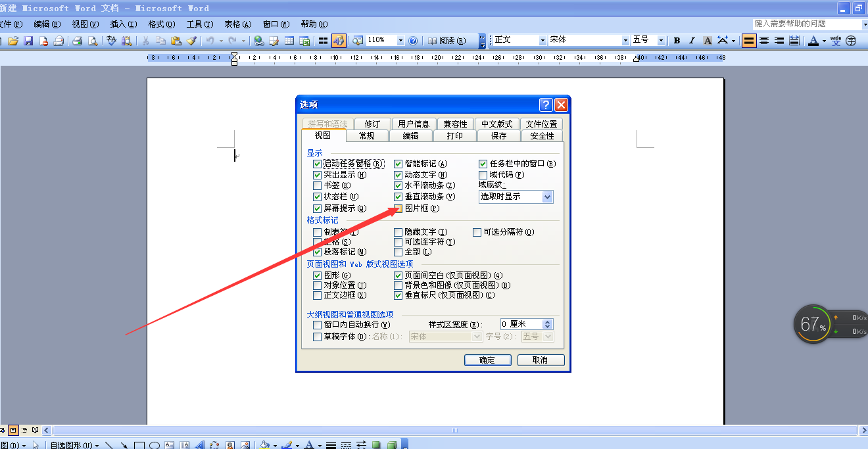
Task: Insert WordArt from drawing toolbar
Action: coord(199,445)
